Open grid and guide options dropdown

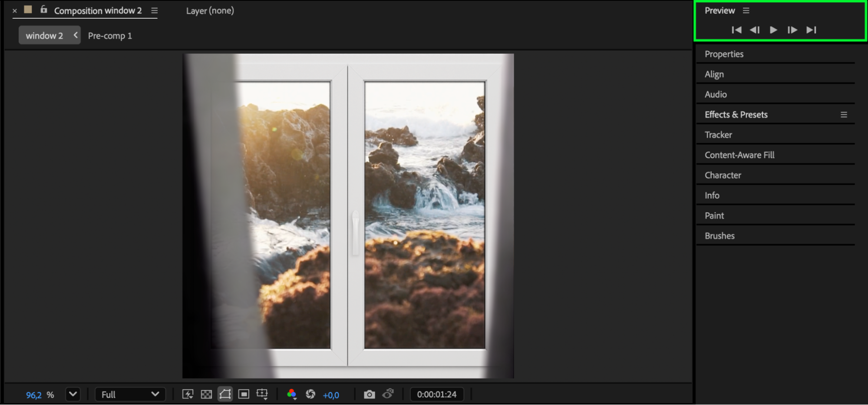click(262, 394)
